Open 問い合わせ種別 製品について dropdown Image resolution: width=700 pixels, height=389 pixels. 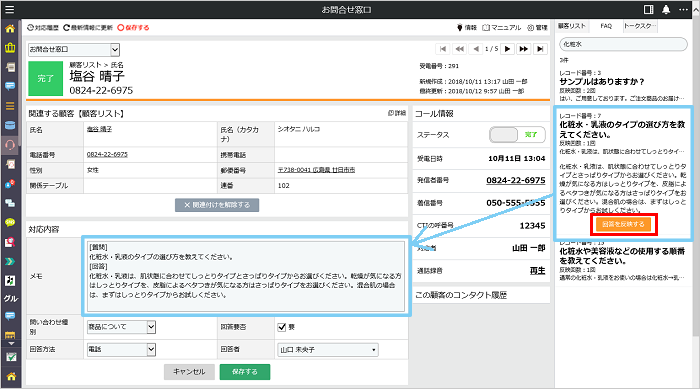point(121,327)
